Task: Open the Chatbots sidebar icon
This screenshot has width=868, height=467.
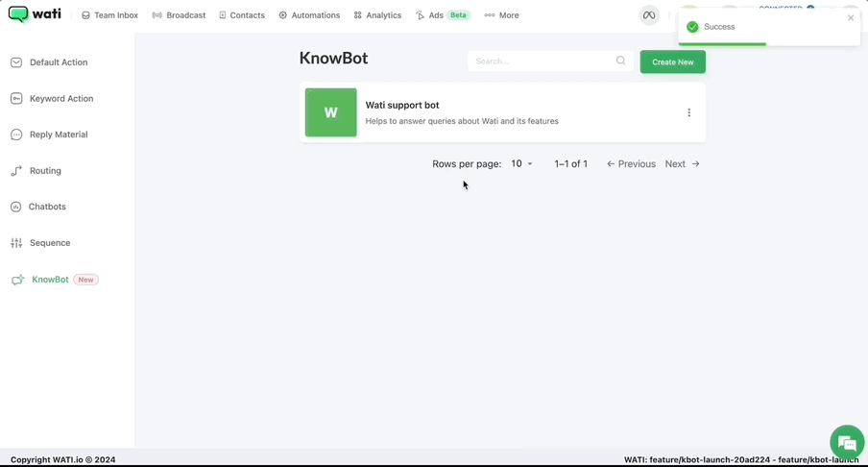Action: 15,207
